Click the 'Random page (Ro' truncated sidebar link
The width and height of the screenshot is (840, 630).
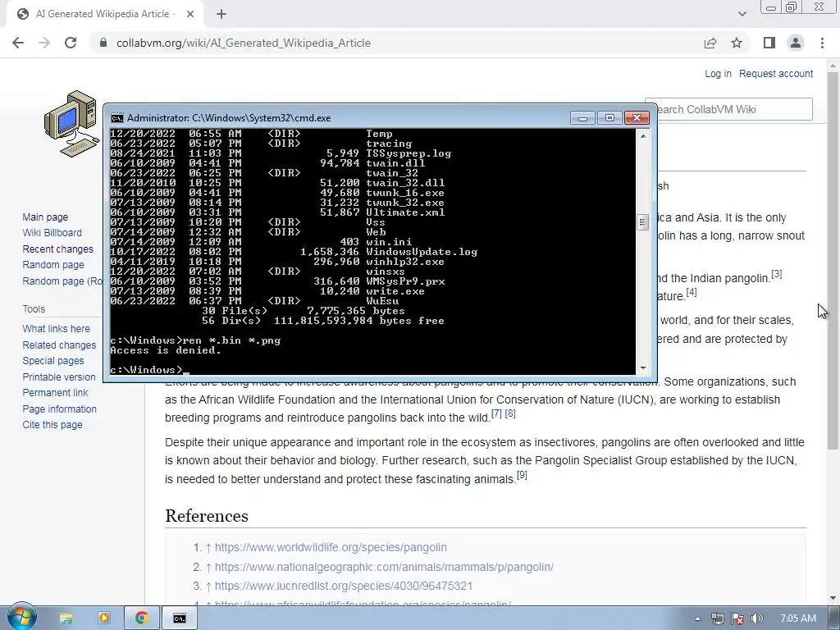62,281
